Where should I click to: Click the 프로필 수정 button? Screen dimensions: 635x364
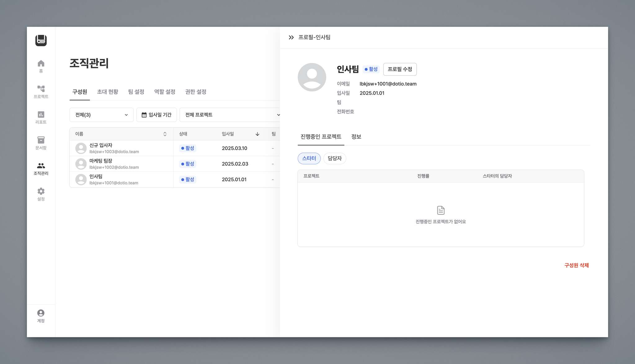[400, 69]
